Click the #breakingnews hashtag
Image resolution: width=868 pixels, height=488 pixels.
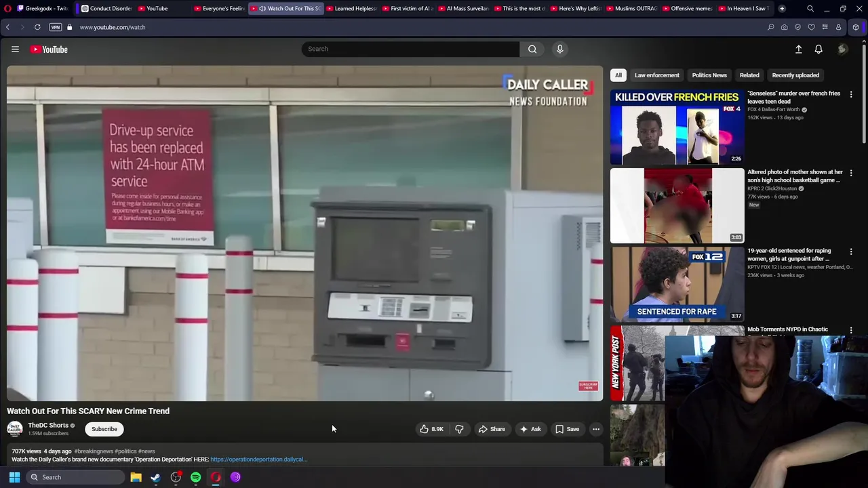click(94, 451)
